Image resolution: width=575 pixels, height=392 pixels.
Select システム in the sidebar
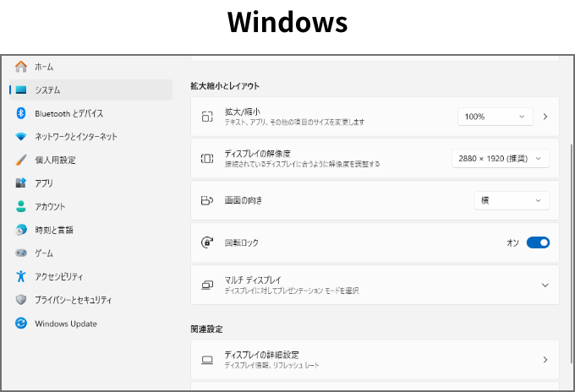point(90,90)
